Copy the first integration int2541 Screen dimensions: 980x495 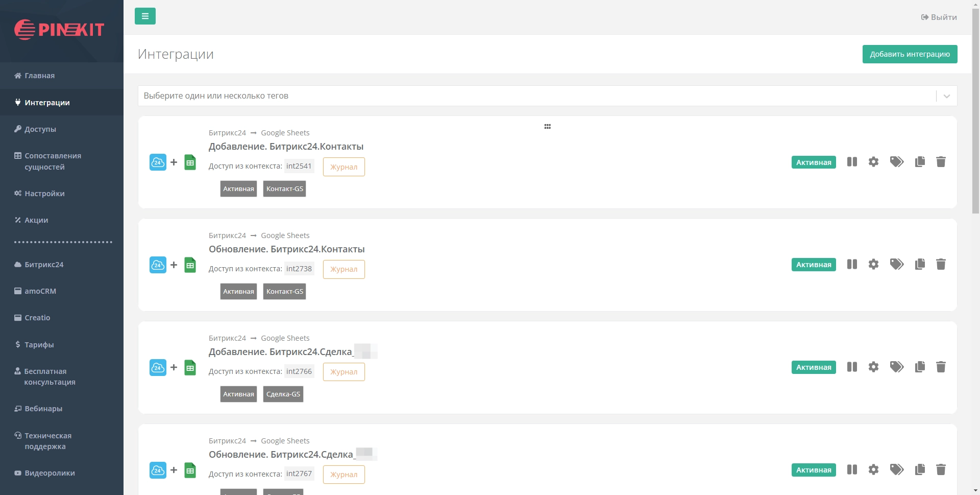coord(920,162)
